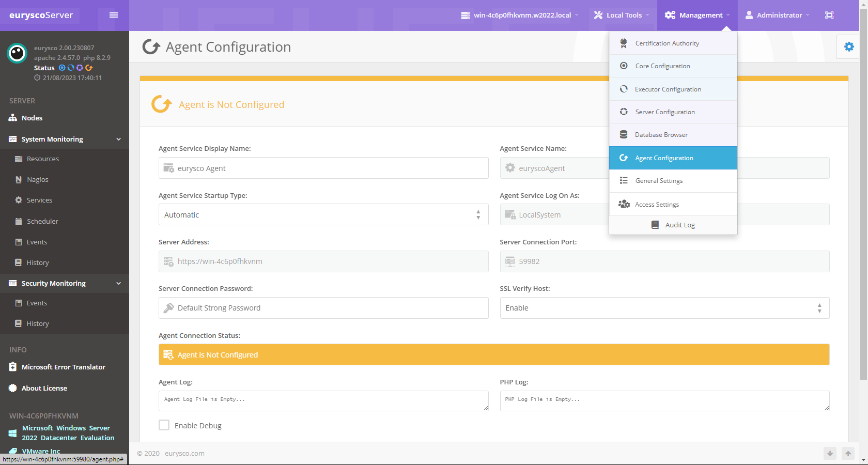The width and height of the screenshot is (868, 465).
Task: Open the server hostname dropdown in top bar
Action: click(520, 15)
